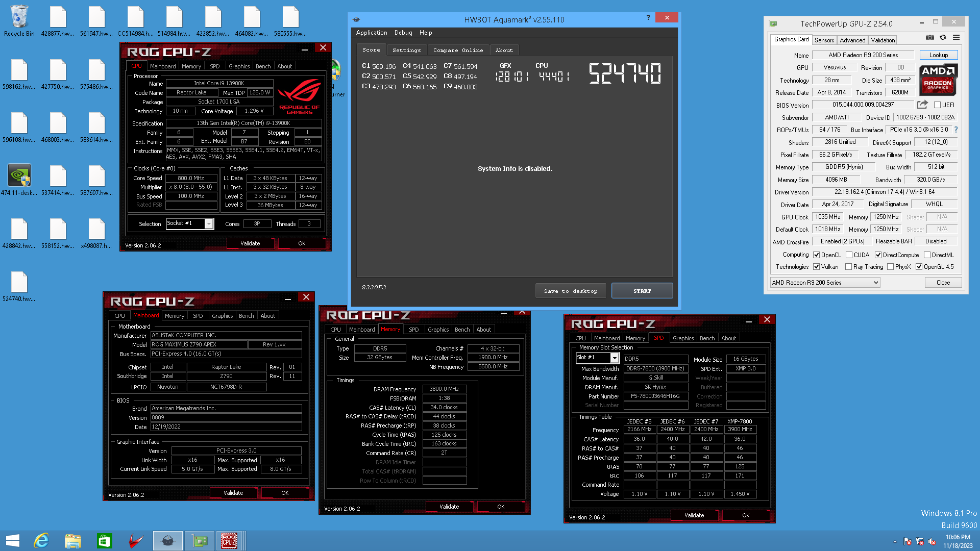Open the Windows Store taskbar icon

pos(104,541)
